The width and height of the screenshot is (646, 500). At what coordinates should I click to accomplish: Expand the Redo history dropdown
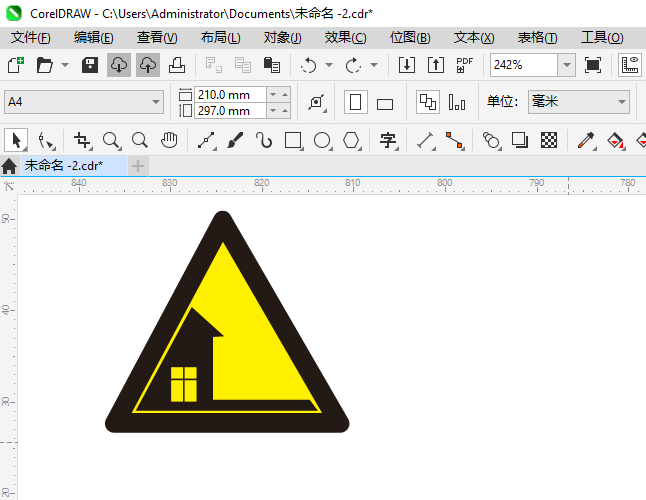pos(374,65)
